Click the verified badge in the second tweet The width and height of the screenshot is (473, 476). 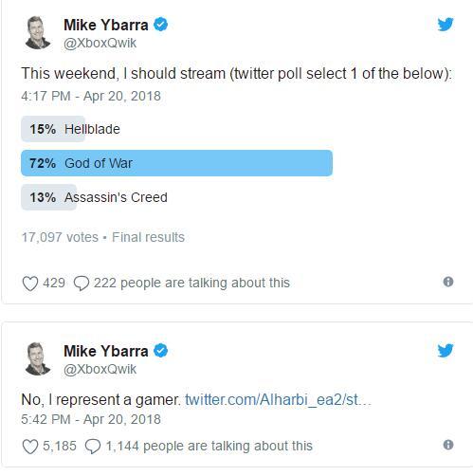(160, 351)
